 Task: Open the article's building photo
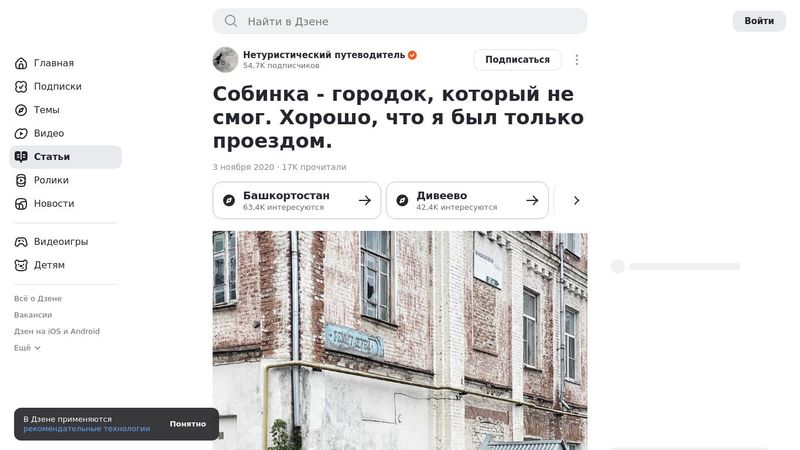400,340
